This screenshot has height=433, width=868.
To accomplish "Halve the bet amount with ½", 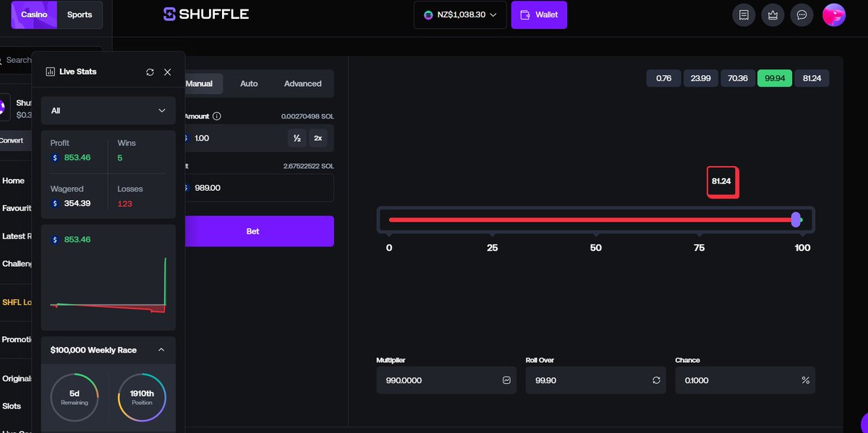I will click(x=297, y=138).
